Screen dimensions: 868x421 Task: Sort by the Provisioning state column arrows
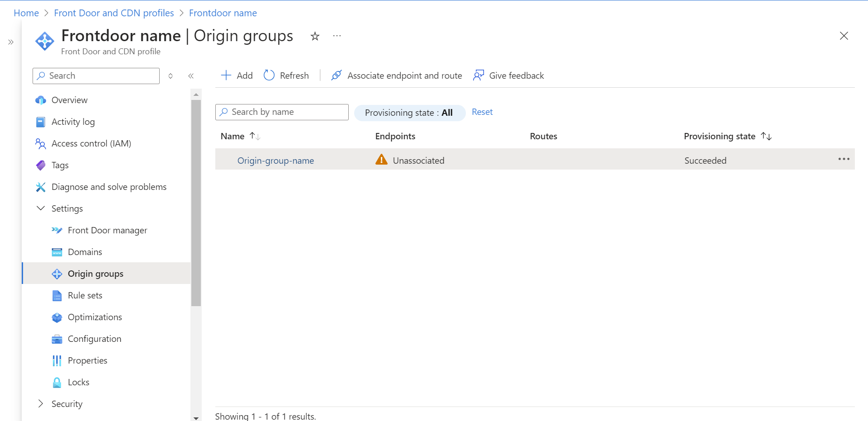tap(766, 136)
